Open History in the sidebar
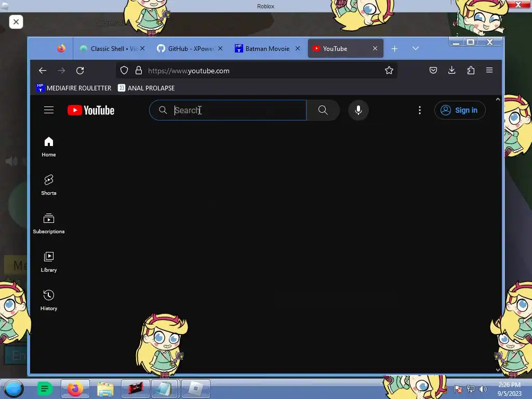The height and width of the screenshot is (399, 532). click(x=49, y=300)
